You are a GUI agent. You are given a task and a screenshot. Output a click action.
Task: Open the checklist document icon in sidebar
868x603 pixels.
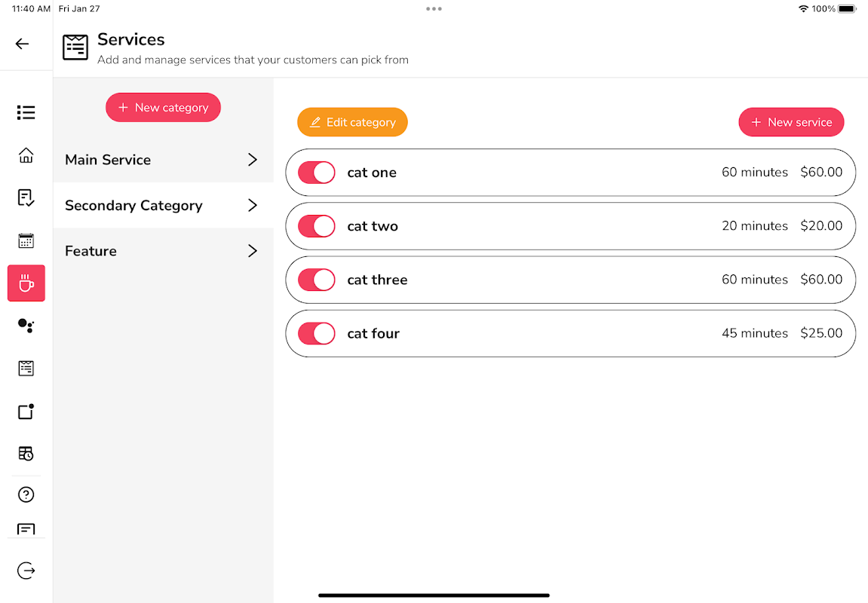pyautogui.click(x=26, y=198)
